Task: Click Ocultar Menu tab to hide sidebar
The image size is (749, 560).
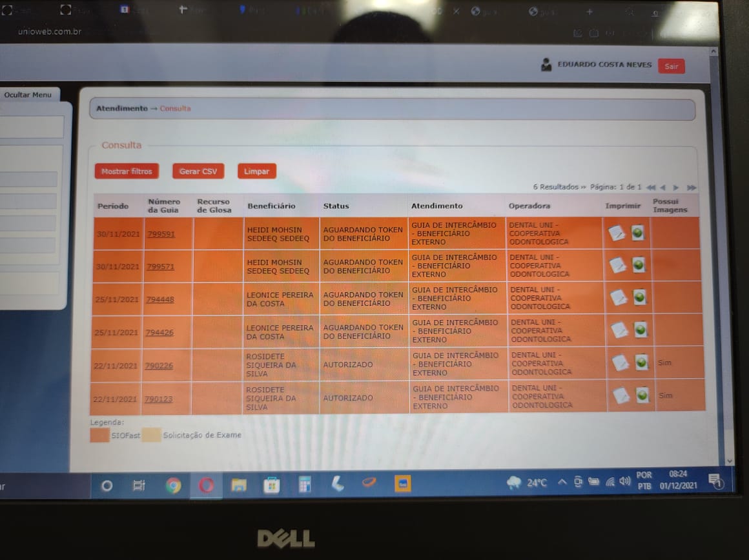Action: click(28, 95)
